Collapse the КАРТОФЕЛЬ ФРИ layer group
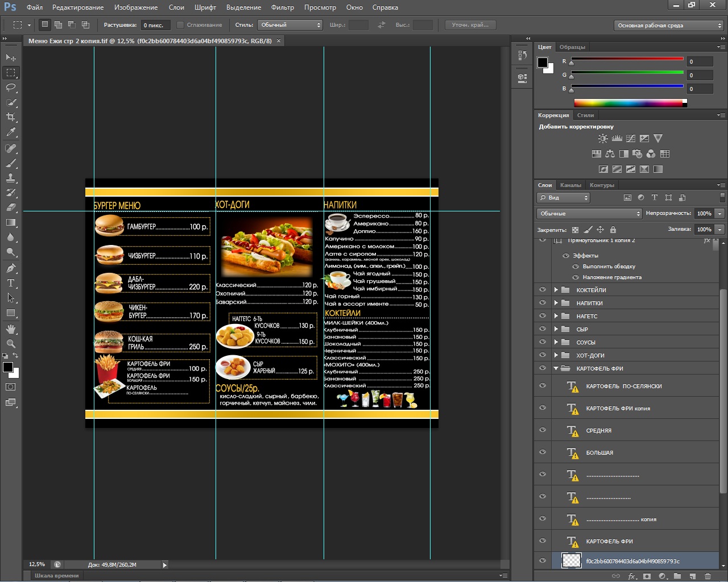Screen dimensions: 728x582 556,368
